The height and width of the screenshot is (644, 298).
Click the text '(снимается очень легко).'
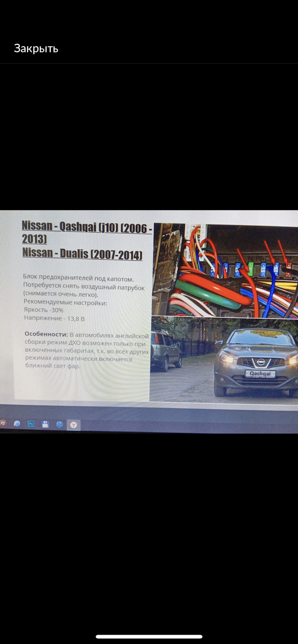(61, 294)
